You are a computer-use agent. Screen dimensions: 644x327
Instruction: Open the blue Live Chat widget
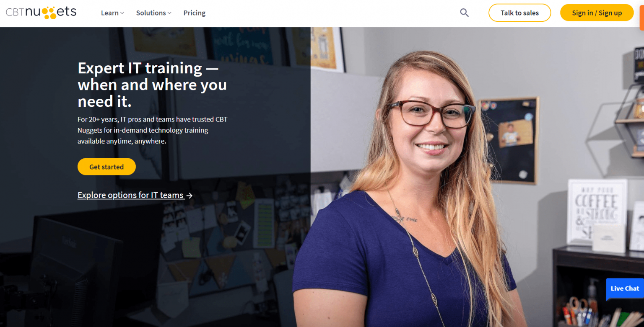click(625, 288)
